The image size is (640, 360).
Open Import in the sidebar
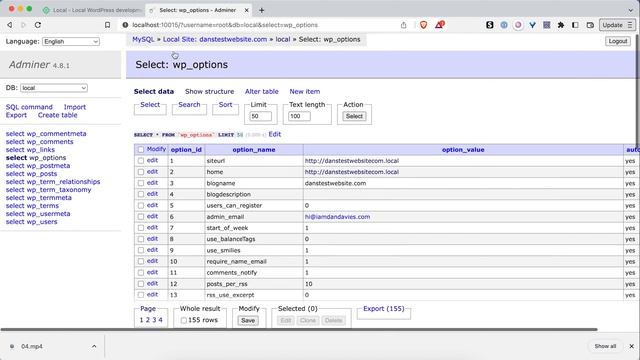[x=75, y=107]
